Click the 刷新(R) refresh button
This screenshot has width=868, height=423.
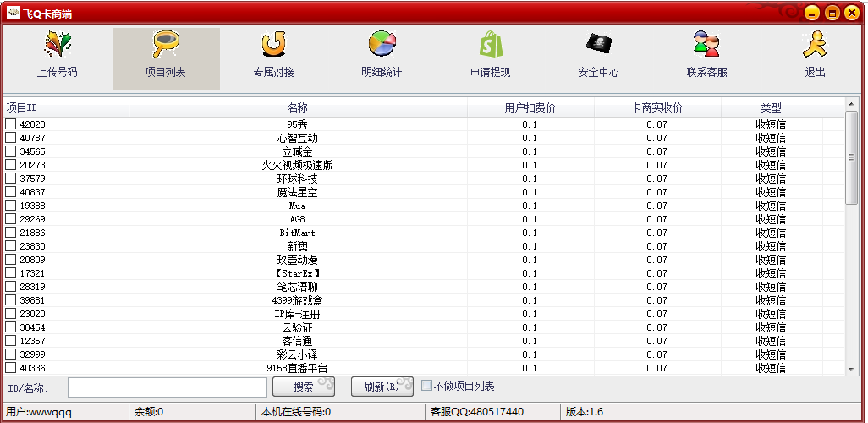(382, 387)
